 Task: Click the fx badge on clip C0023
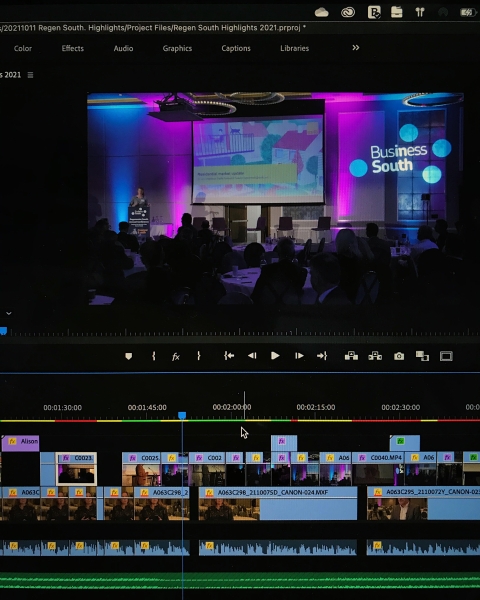66,458
